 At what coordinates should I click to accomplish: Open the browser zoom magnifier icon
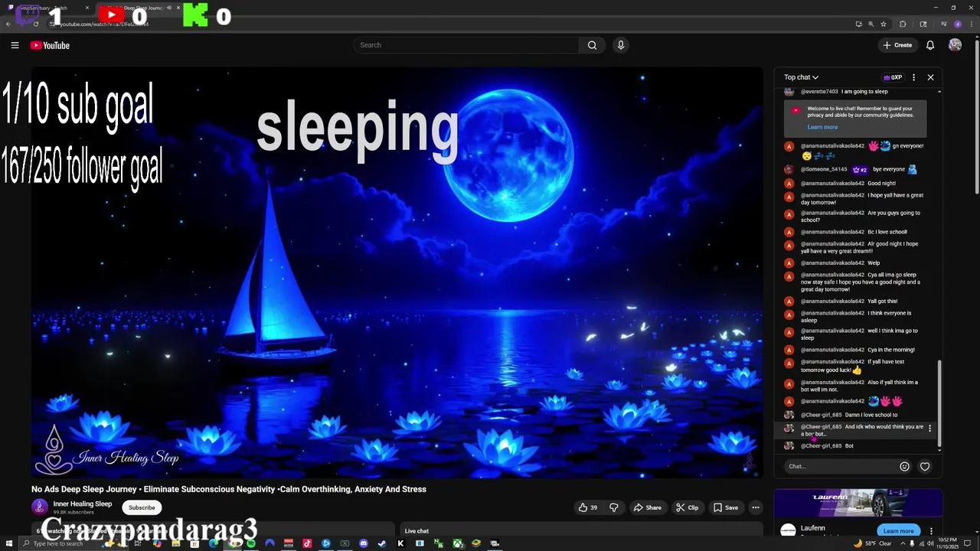871,24
